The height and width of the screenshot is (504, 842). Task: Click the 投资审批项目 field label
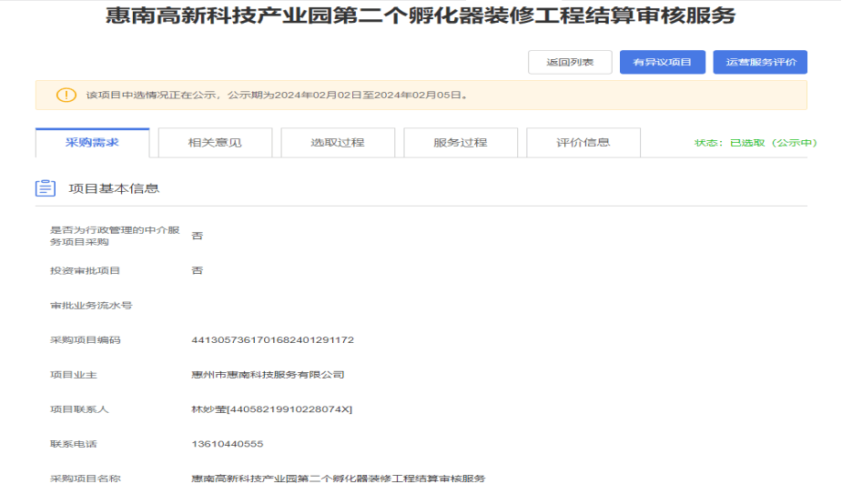(x=86, y=271)
